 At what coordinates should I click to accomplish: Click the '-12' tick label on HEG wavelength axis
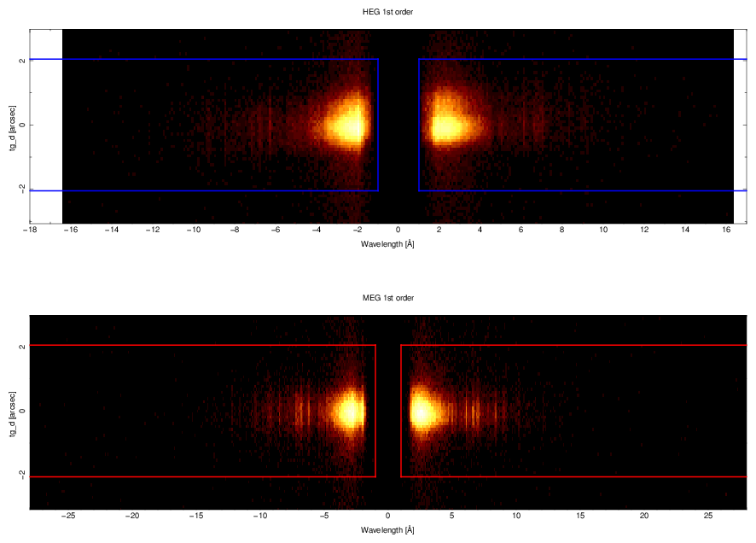[x=153, y=230]
